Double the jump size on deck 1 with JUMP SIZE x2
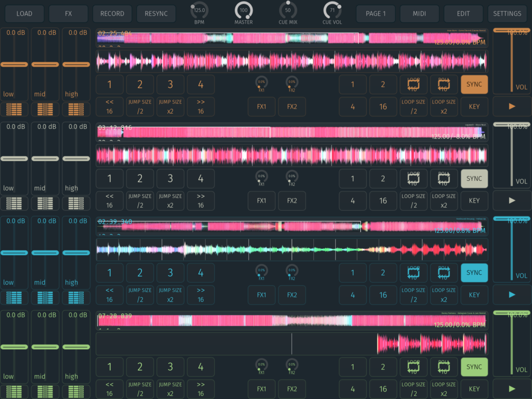This screenshot has height=399, width=532. pos(170,107)
